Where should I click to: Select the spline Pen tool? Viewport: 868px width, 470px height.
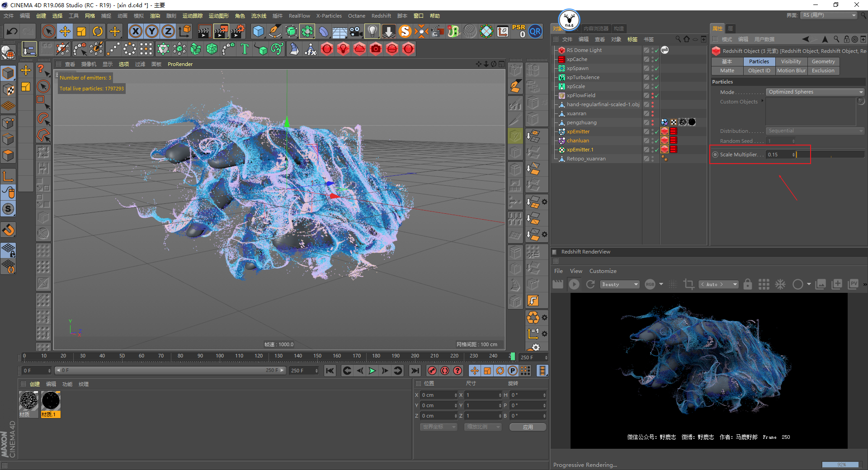tap(275, 31)
